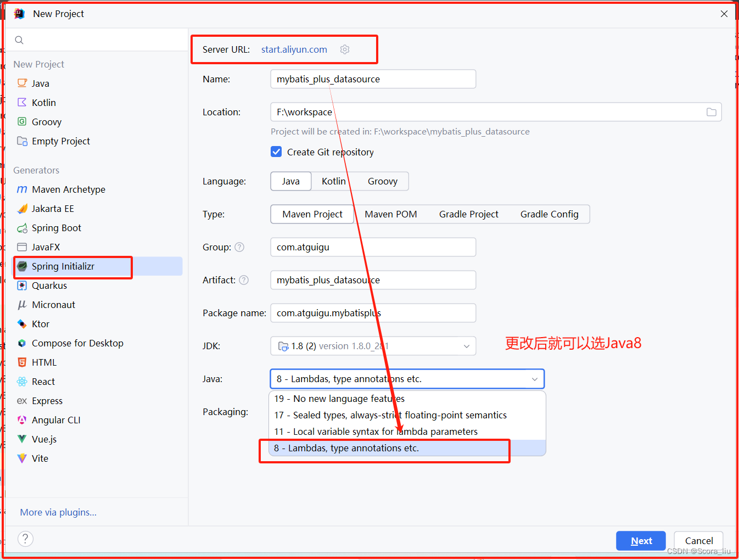
Task: Click the JavaFX icon
Action: click(x=22, y=247)
